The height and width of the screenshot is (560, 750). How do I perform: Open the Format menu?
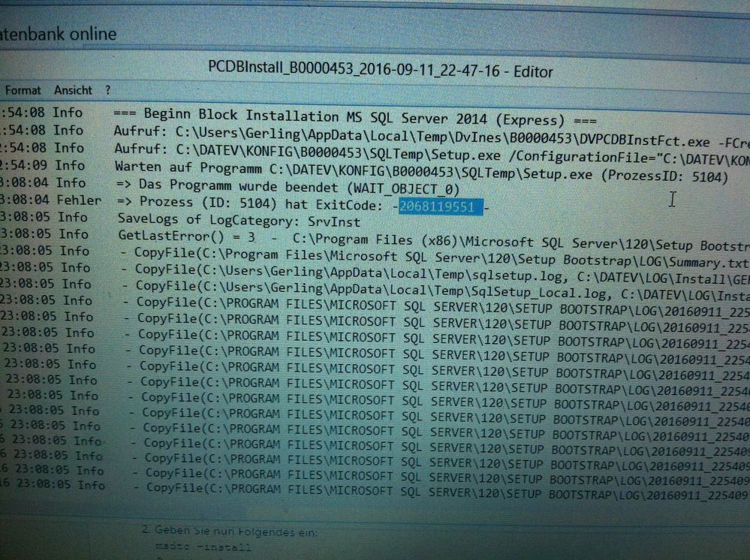(x=23, y=90)
